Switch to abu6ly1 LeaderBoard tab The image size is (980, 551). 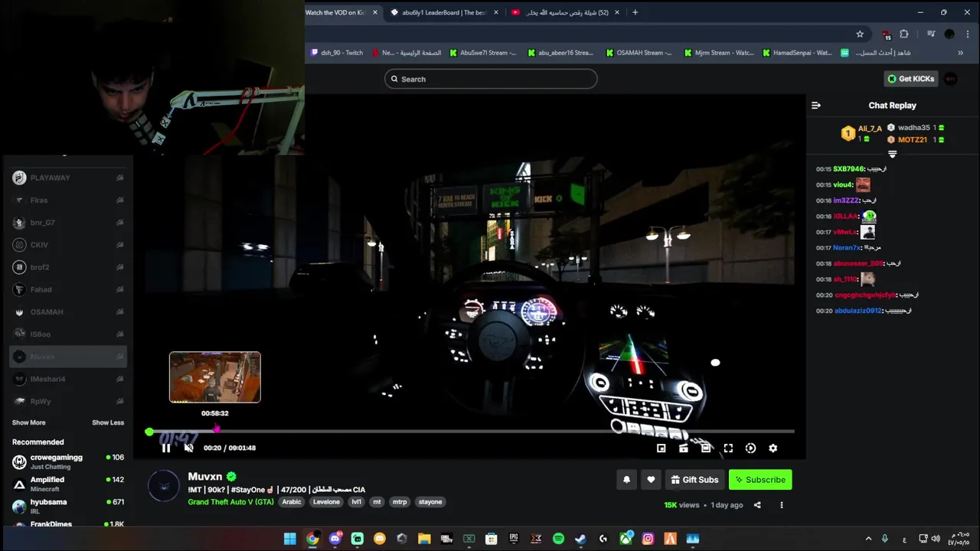point(444,12)
